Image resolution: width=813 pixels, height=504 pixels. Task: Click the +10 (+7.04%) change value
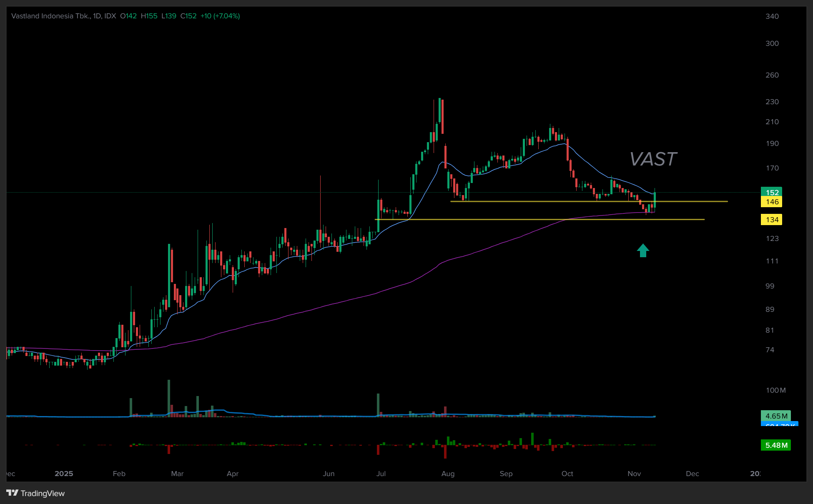point(220,16)
